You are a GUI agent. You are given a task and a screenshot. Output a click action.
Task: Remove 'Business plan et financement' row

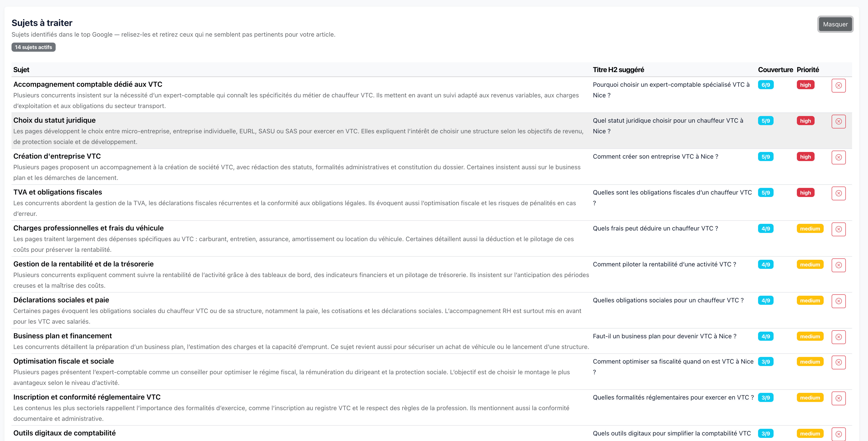click(838, 337)
